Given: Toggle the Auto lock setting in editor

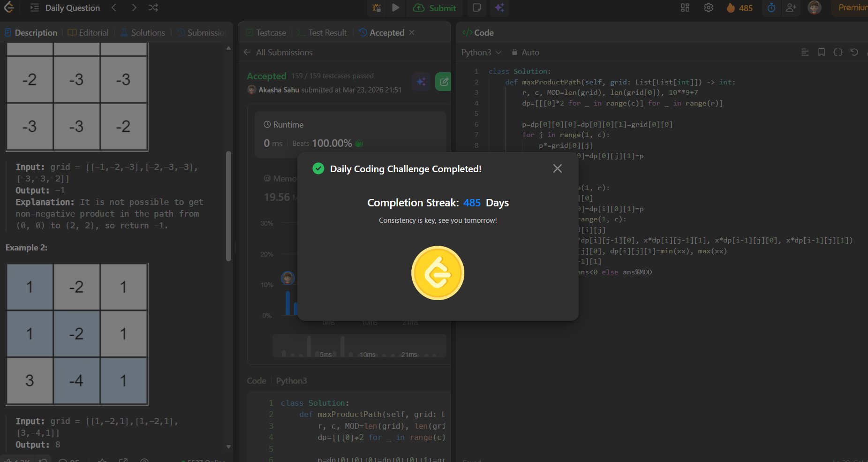Looking at the screenshot, I should pyautogui.click(x=526, y=53).
